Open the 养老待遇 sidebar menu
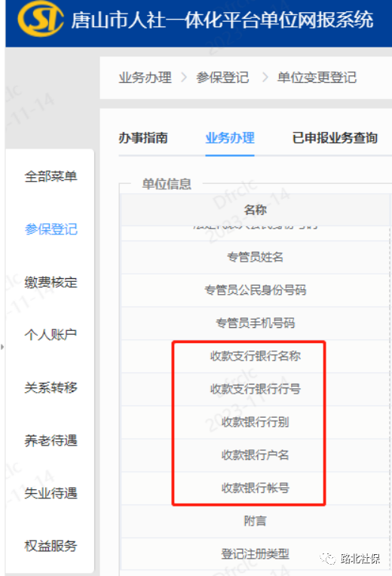 click(x=51, y=440)
